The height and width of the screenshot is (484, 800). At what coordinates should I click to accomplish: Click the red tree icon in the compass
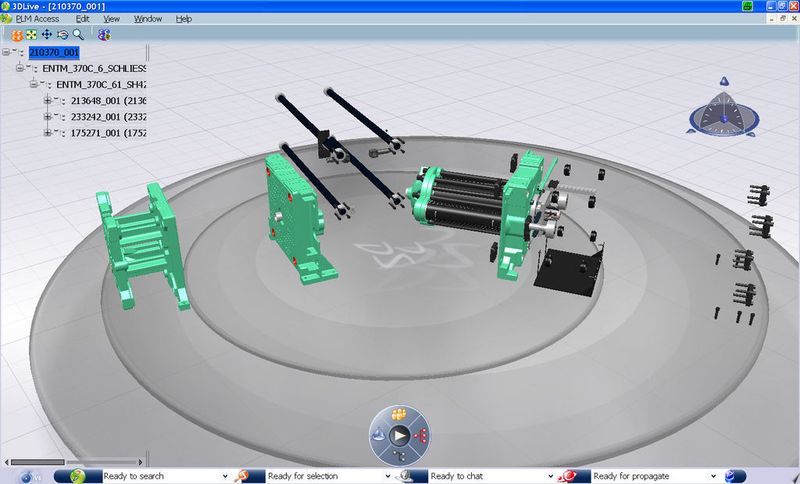[x=421, y=436]
